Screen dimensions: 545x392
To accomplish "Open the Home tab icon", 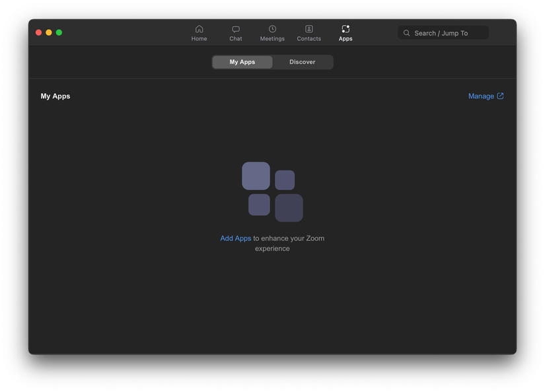I will (x=199, y=29).
